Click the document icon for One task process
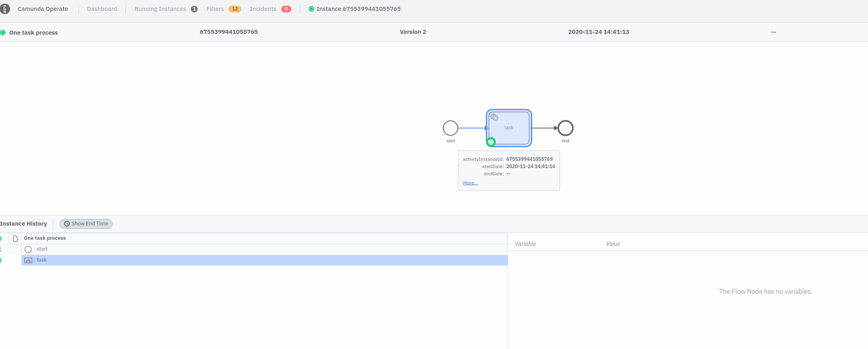868x349 pixels. pos(15,238)
